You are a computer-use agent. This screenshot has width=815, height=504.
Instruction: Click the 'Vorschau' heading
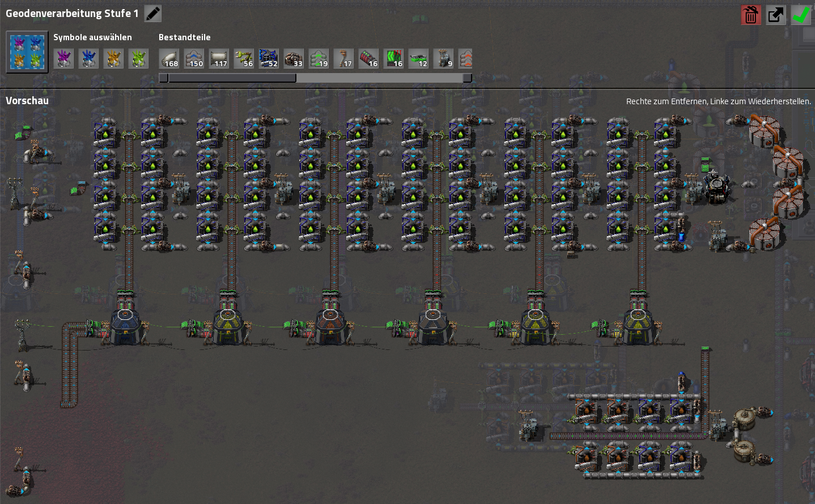(x=27, y=101)
